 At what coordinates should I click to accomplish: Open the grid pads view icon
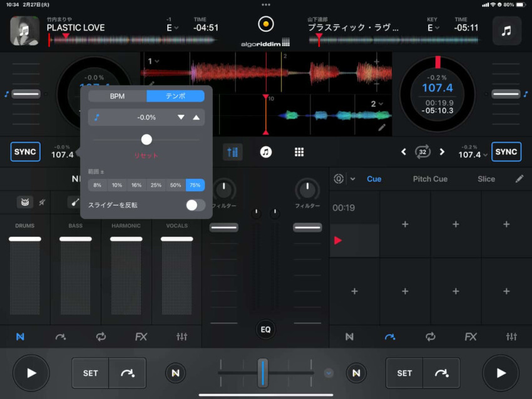point(299,152)
